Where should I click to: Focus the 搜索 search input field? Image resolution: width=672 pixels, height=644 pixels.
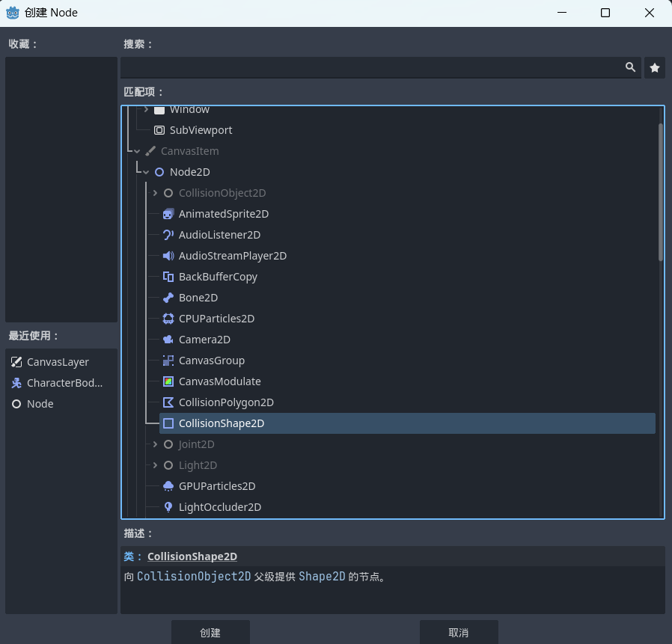pyautogui.click(x=372, y=67)
